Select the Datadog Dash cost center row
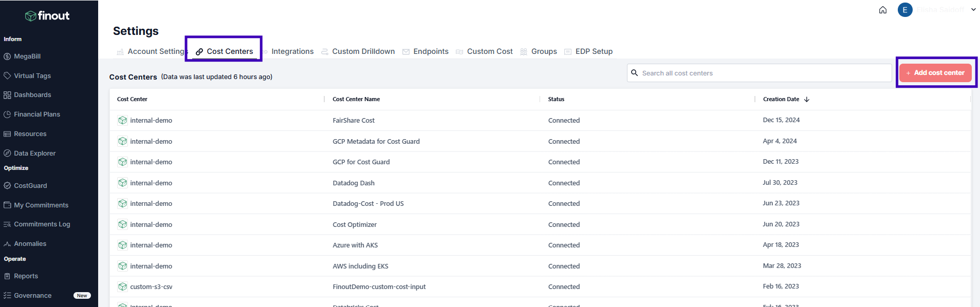 coord(354,183)
